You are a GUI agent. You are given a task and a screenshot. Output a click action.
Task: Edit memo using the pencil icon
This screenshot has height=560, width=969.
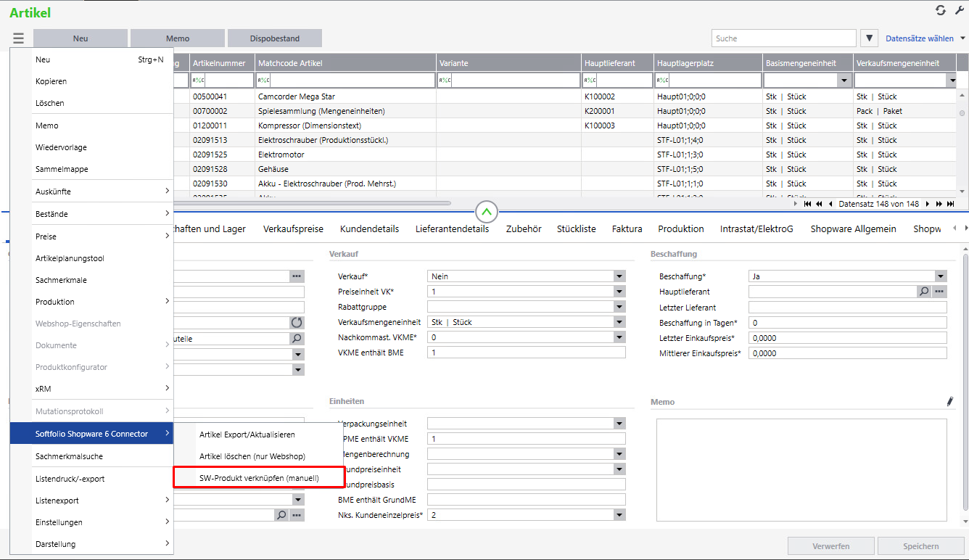tap(950, 401)
